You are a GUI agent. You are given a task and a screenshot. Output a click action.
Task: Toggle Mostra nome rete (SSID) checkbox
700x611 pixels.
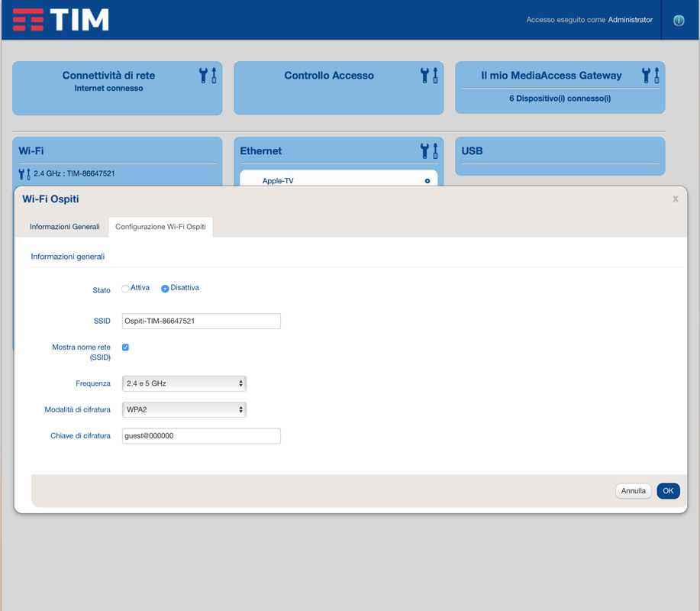125,348
